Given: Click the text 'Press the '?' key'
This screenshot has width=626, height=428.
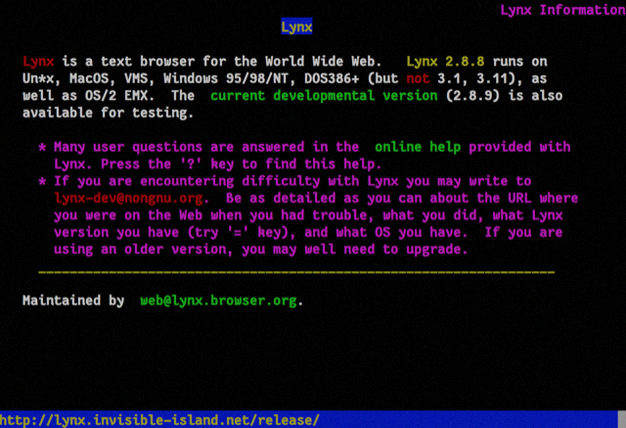Looking at the screenshot, I should 167,164.
